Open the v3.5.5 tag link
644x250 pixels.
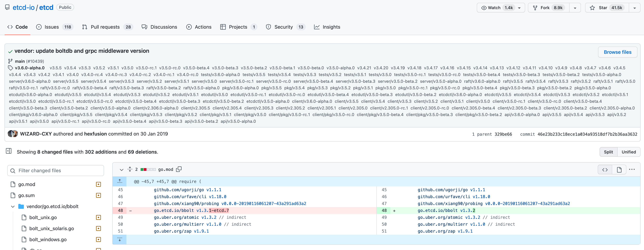point(55,68)
